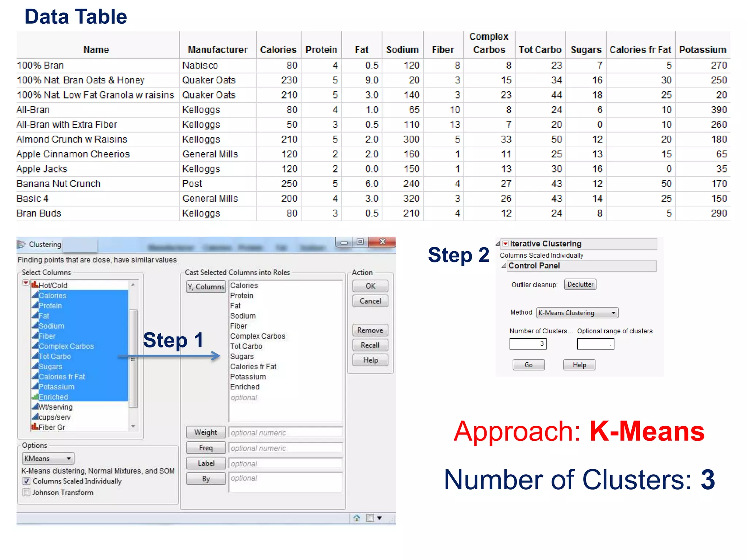This screenshot has height=560, width=747.
Task: Click the red nominal icon beside Fiber Gr
Action: click(x=35, y=427)
